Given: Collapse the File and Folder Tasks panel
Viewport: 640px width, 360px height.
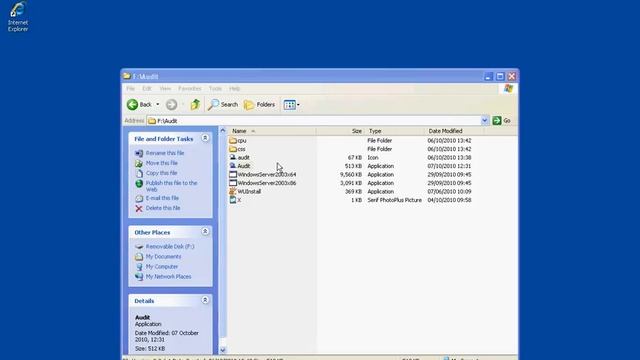Looking at the screenshot, I should click(205, 138).
